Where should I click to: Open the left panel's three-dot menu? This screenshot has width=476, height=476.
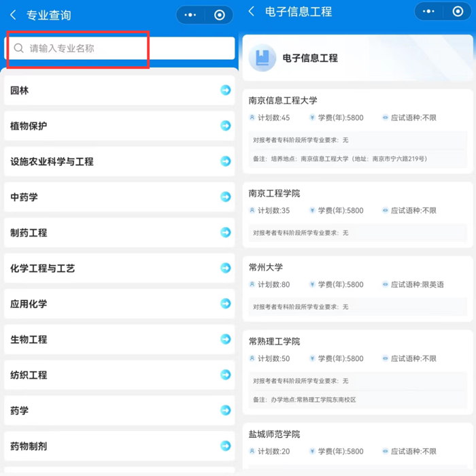click(190, 15)
